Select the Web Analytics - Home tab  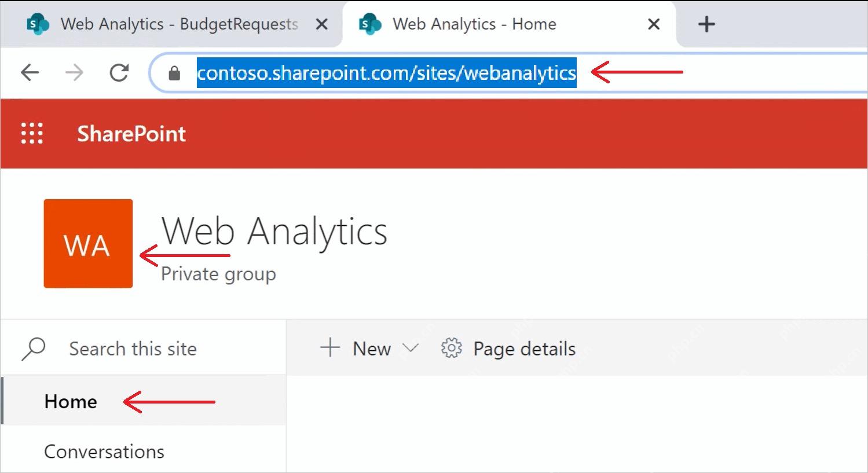point(510,24)
